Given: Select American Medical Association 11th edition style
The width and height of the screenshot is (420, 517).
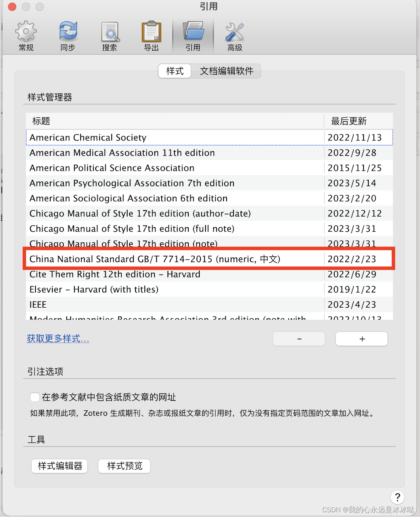Looking at the screenshot, I should click(x=209, y=153).
